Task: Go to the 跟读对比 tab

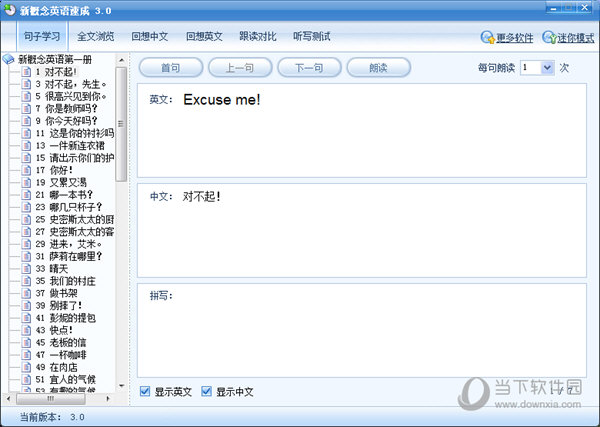Action: (x=258, y=36)
